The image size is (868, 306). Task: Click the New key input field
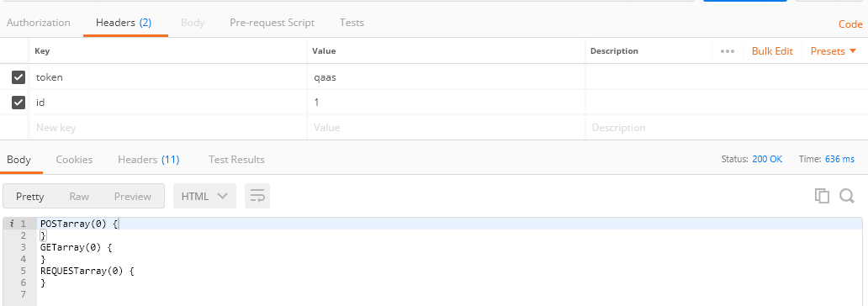[168, 127]
